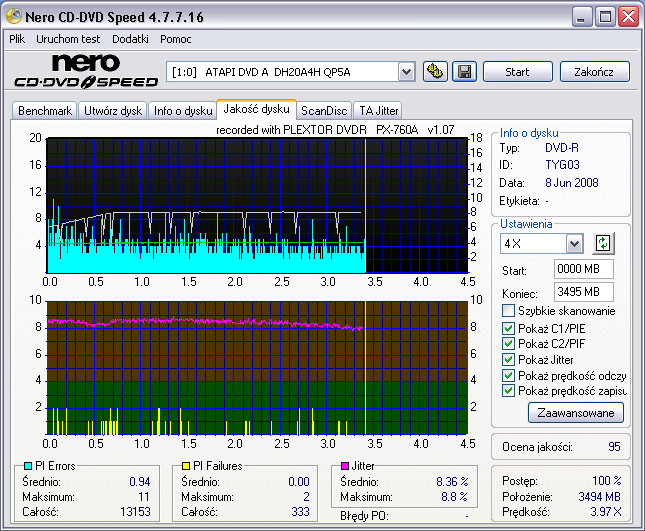The width and height of the screenshot is (645, 531).
Task: Open the Plik menu
Action: (x=17, y=39)
